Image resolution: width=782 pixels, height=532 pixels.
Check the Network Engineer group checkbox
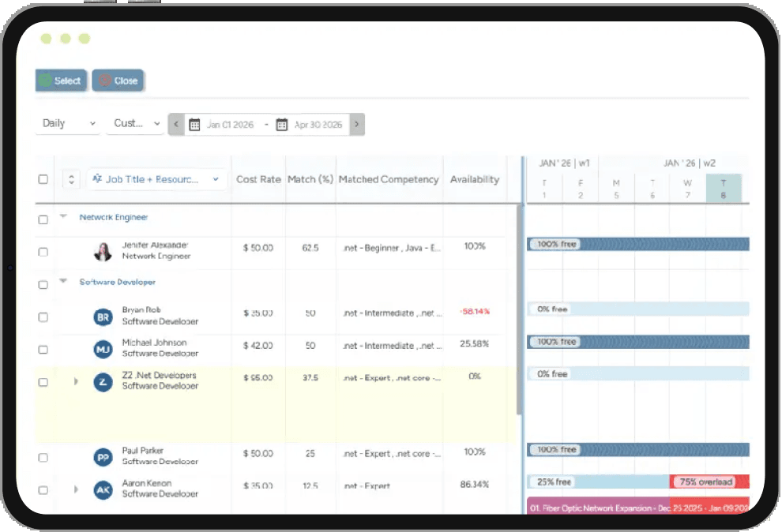[x=43, y=219]
